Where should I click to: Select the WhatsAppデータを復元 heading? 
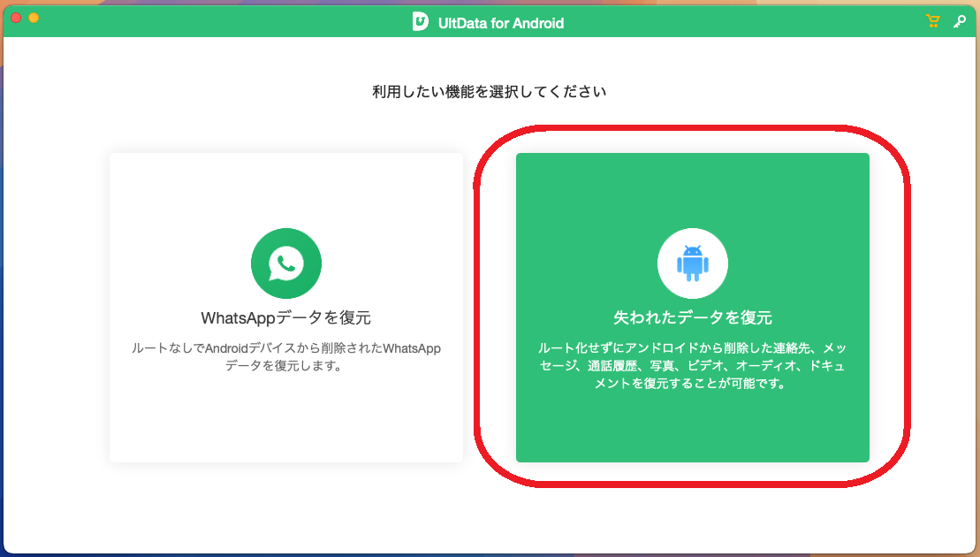286,317
